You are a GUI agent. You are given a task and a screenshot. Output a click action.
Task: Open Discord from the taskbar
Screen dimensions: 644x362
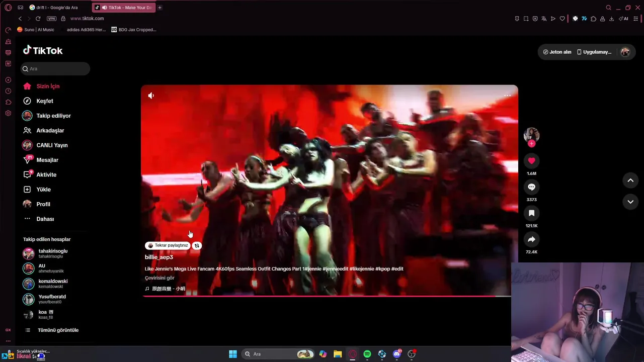(x=397, y=354)
